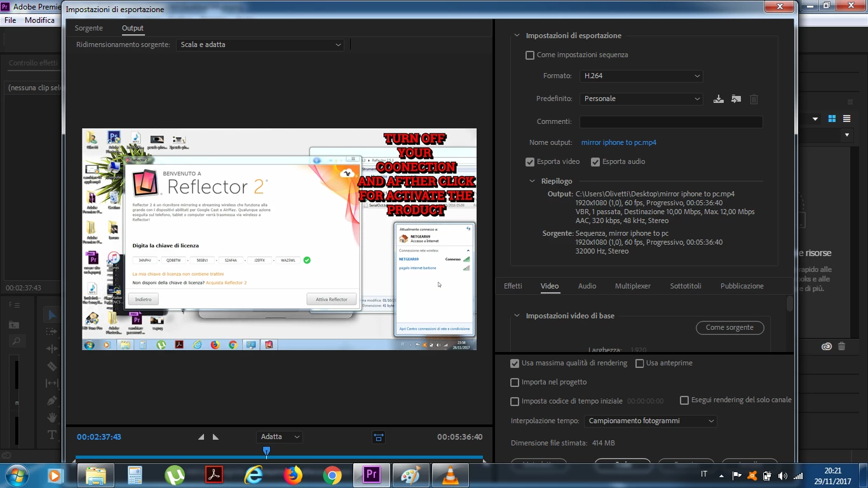The width and height of the screenshot is (868, 488).
Task: Enable Esegui rendering del solo canale checkbox
Action: click(x=684, y=400)
